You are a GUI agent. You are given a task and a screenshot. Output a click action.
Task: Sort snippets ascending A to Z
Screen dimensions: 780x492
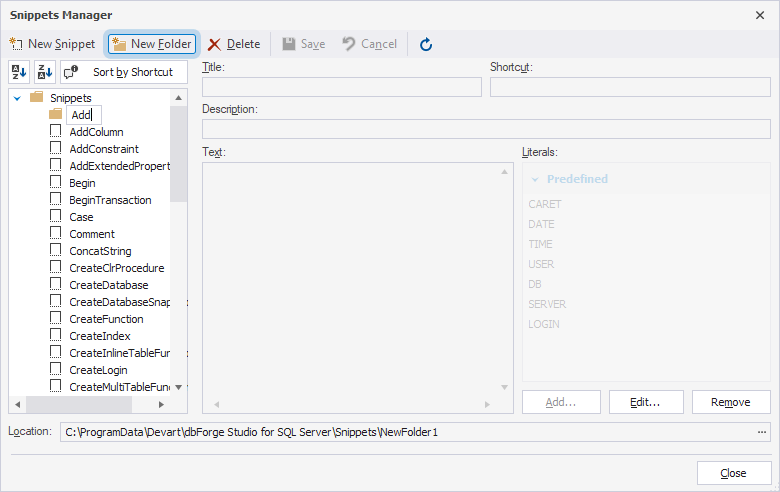[x=19, y=72]
